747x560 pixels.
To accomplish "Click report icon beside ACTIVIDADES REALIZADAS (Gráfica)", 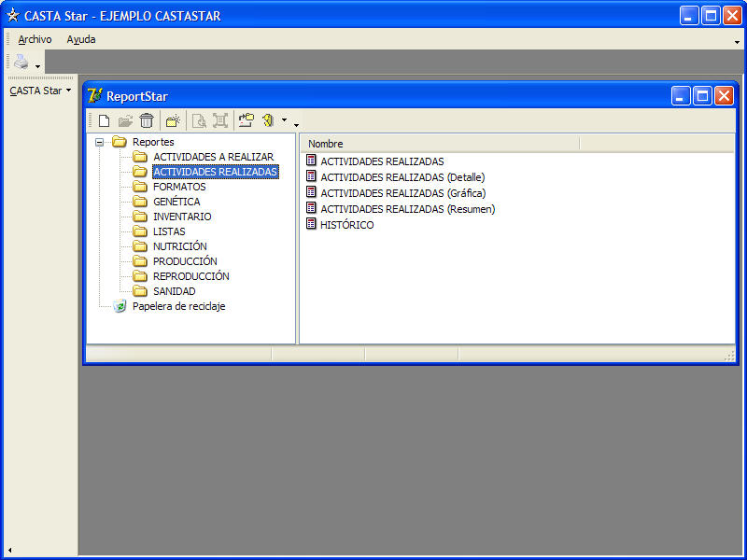I will pos(311,192).
